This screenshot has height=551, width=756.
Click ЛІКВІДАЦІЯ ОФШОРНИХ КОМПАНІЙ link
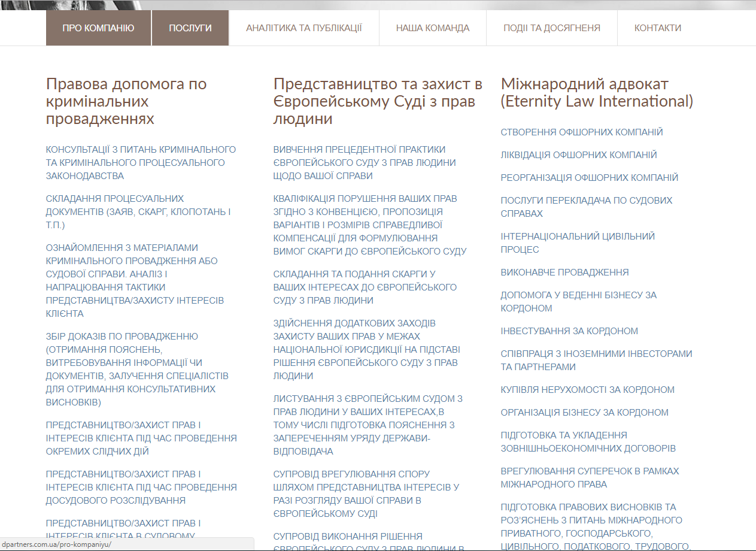coord(578,155)
